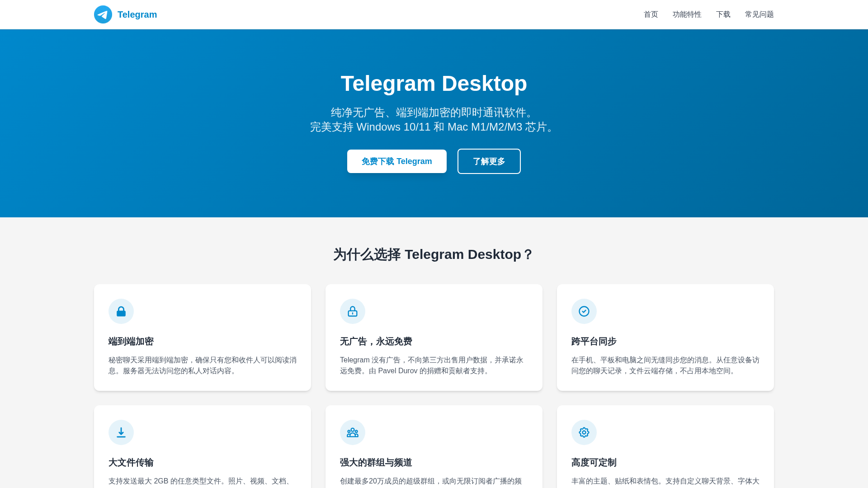Viewport: 868px width, 488px height.
Task: Open the 首页 nav link
Action: tap(651, 14)
